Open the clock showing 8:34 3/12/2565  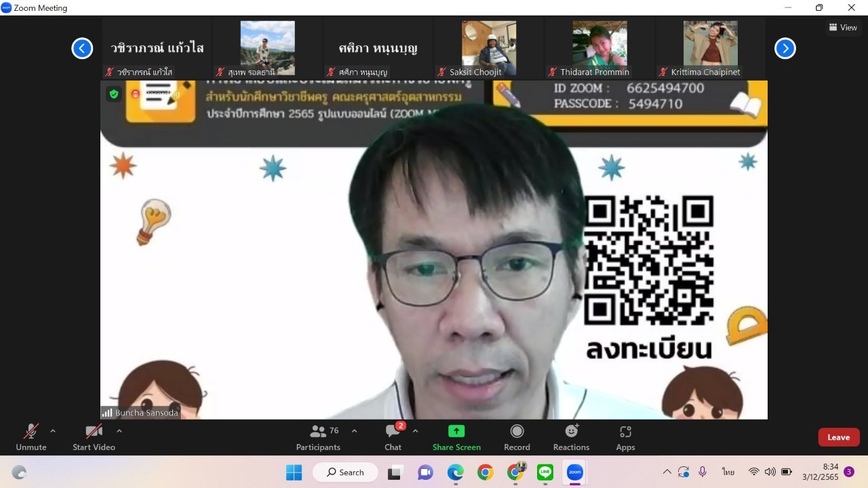coord(820,472)
